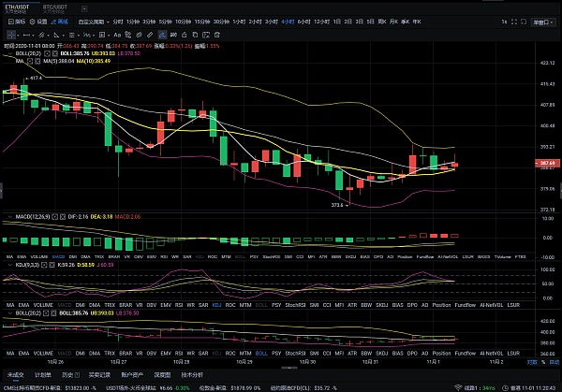Open the 历史 history tab

tap(70, 375)
